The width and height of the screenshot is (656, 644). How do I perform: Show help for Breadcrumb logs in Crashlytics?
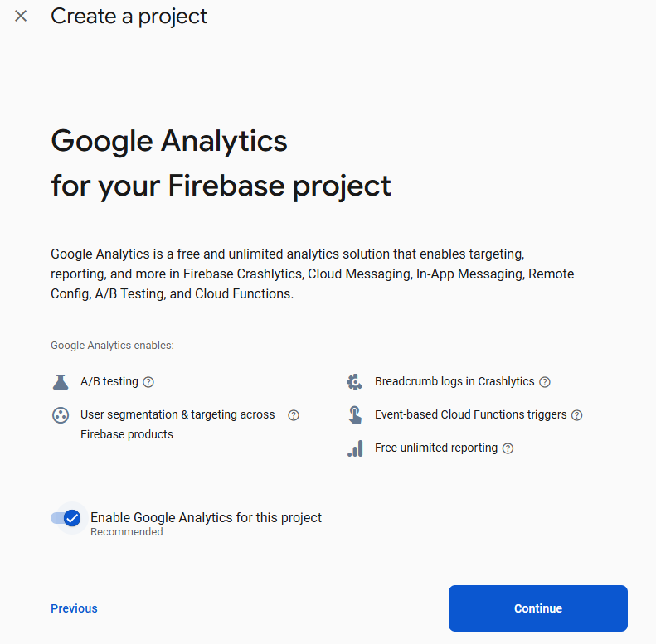click(x=545, y=382)
